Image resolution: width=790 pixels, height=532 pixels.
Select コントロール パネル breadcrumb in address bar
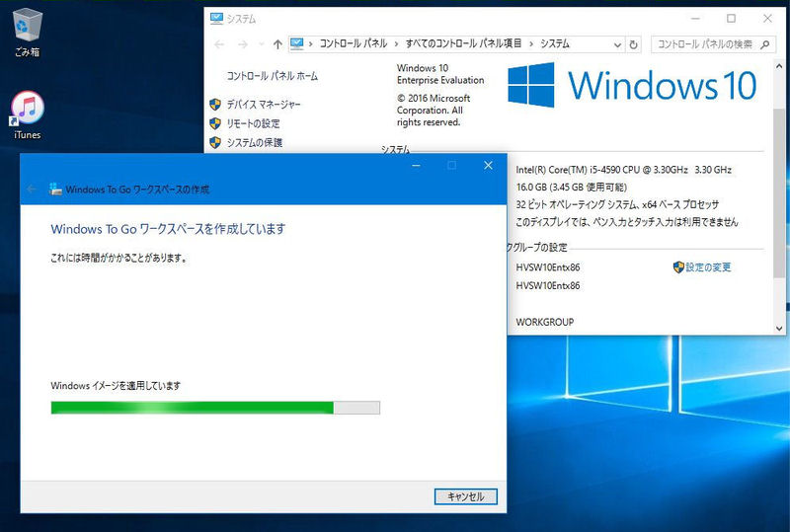click(354, 43)
